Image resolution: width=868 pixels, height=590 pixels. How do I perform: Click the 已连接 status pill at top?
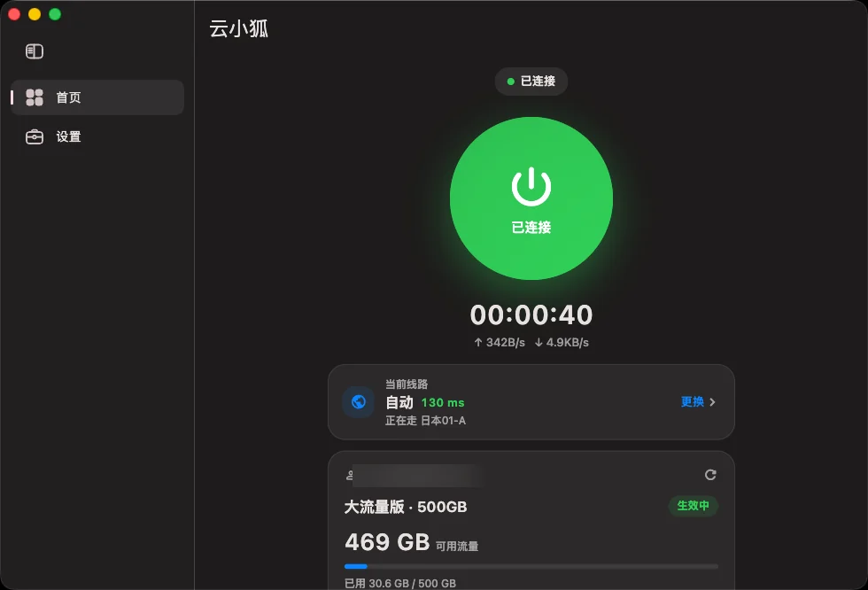tap(531, 82)
